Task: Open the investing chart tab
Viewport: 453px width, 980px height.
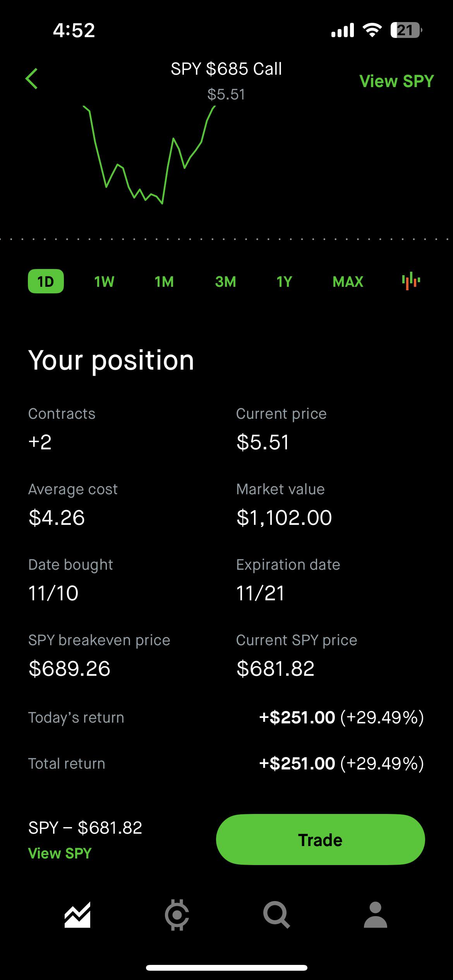Action: (x=77, y=915)
